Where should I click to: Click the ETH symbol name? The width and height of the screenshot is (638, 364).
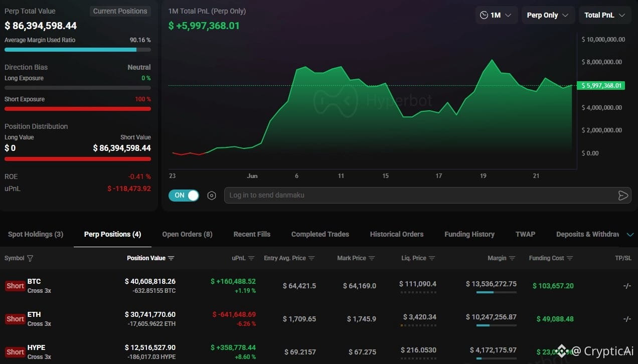34,314
